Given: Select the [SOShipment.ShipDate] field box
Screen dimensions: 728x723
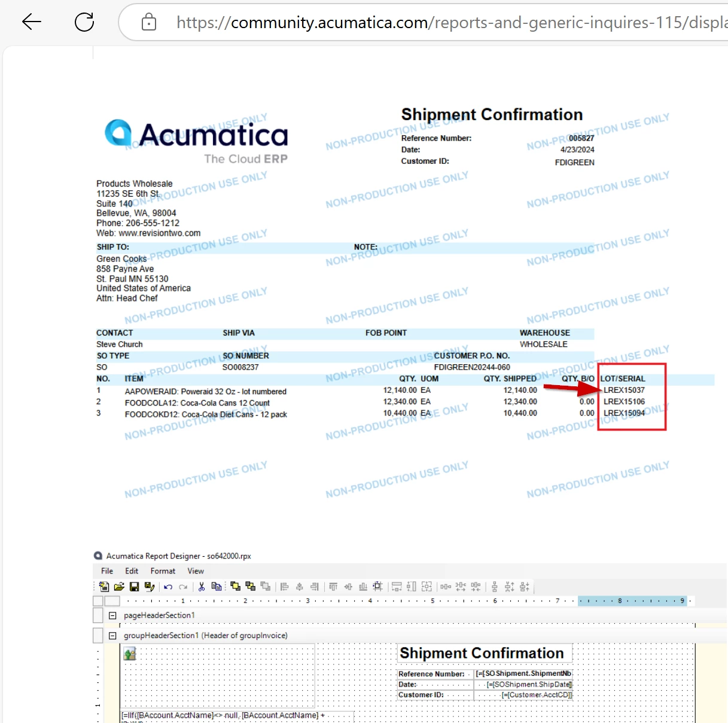Looking at the screenshot, I should [524, 685].
